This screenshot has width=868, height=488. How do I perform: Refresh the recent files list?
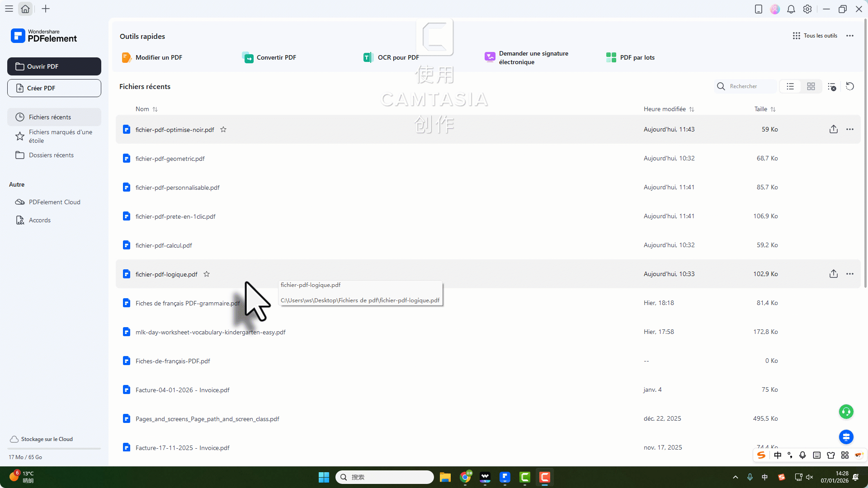pyautogui.click(x=849, y=86)
